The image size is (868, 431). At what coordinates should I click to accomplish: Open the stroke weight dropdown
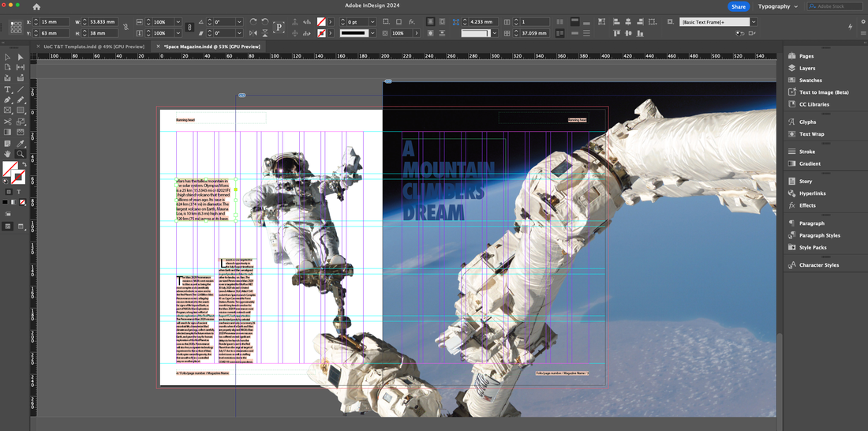pyautogui.click(x=372, y=21)
